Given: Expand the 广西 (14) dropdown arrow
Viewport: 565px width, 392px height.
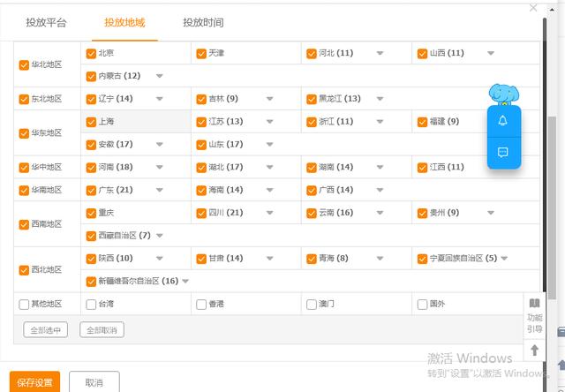Looking at the screenshot, I should point(380,190).
